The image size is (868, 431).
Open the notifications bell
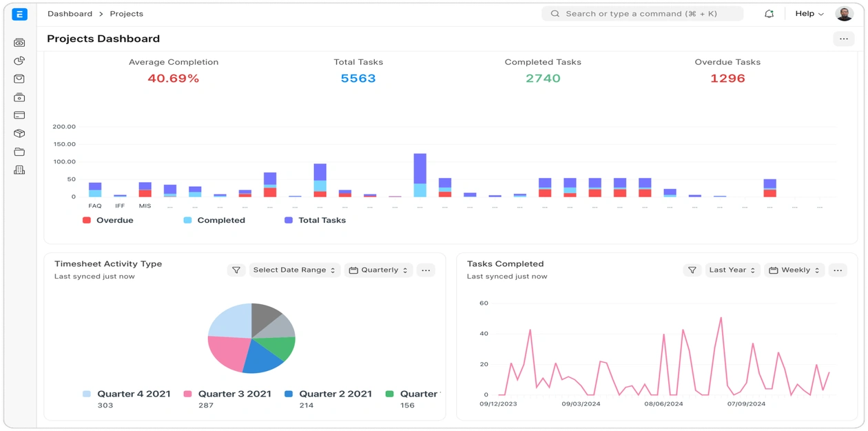coord(769,14)
